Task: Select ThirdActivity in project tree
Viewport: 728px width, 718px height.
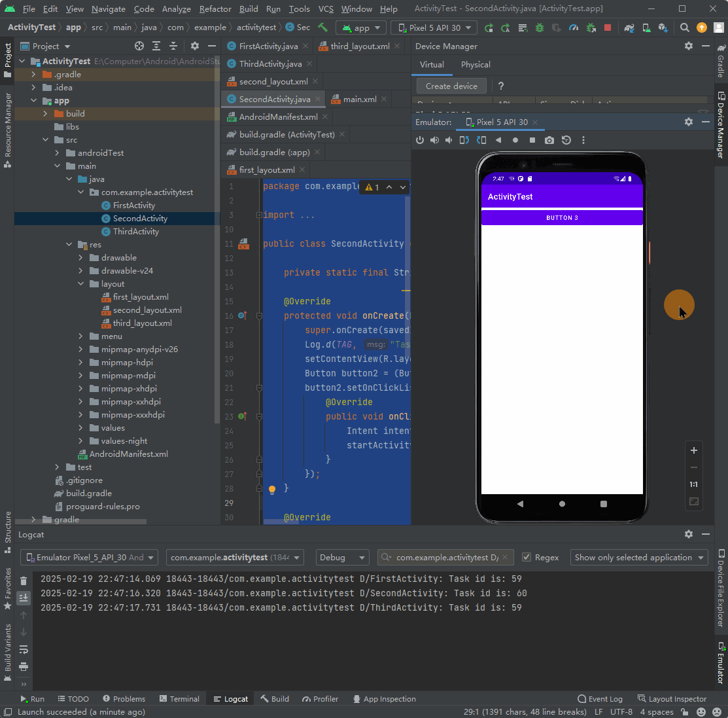Action: pos(135,231)
